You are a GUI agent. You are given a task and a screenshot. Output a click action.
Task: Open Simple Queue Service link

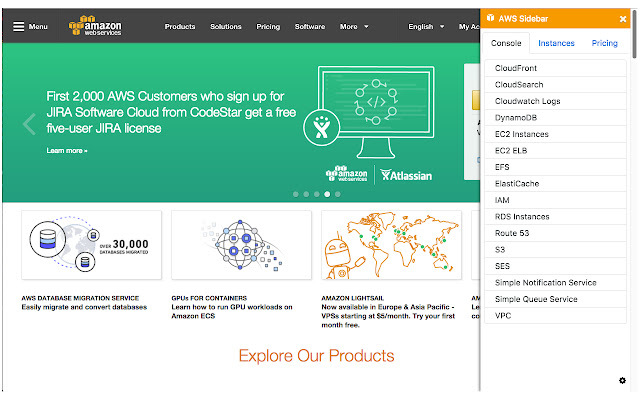click(555, 299)
